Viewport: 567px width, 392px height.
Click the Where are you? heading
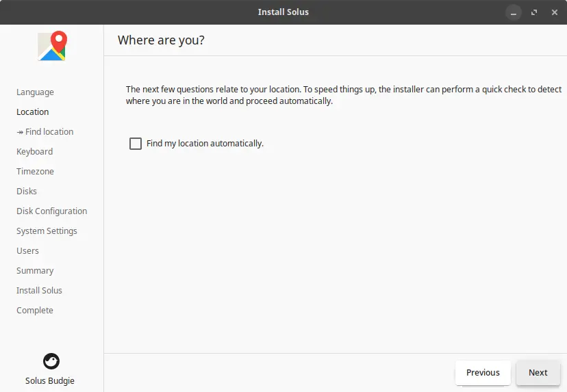click(162, 40)
